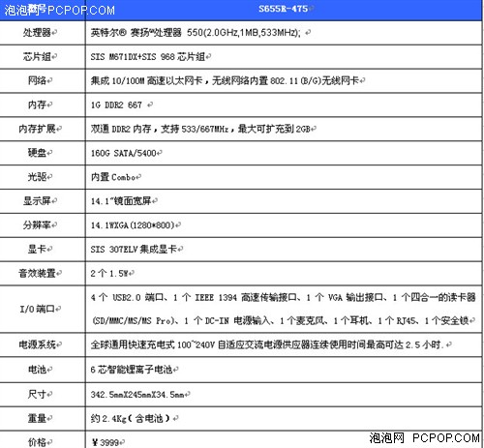Select the 硬盘 row label
Screen dimensions: 484x448
(x=38, y=153)
